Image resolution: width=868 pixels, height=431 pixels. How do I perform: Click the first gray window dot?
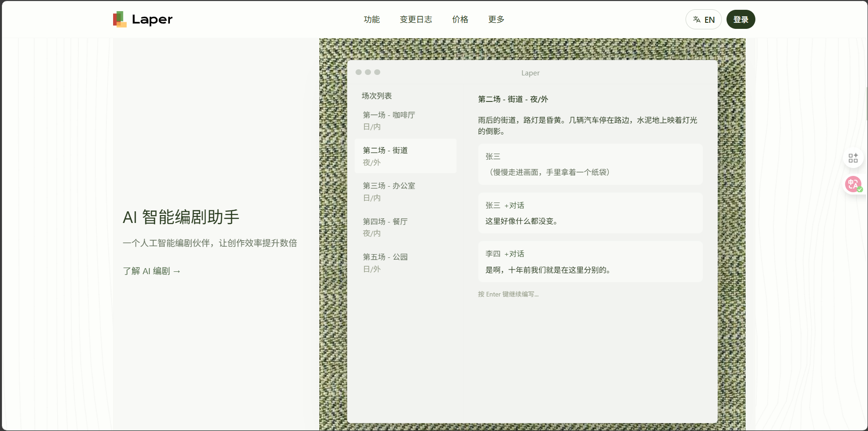pyautogui.click(x=358, y=72)
